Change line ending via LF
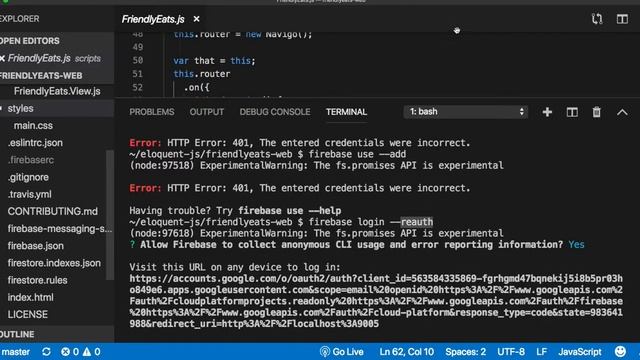Viewport: 640px width, 360px height. (x=541, y=351)
